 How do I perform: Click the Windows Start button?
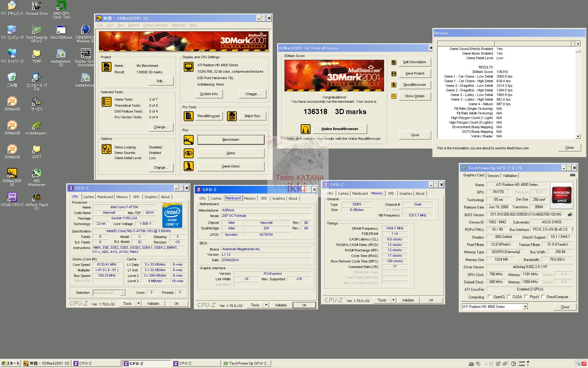11,363
